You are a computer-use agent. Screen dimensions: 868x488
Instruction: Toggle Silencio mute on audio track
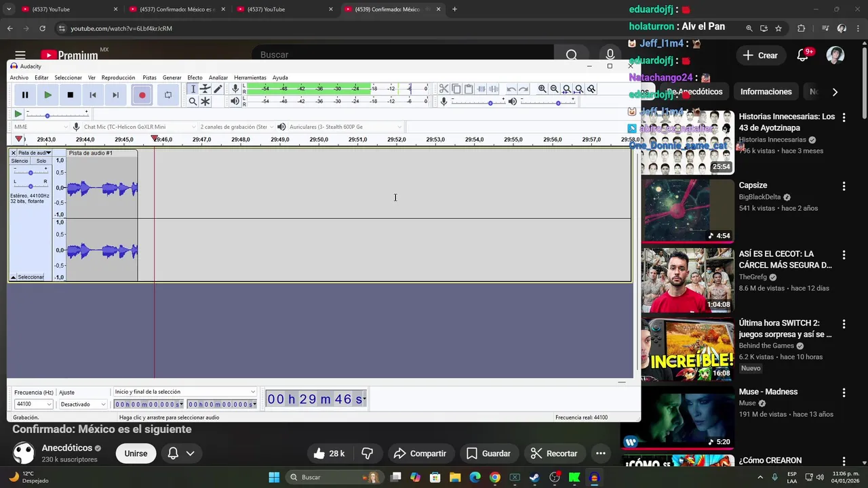pyautogui.click(x=20, y=161)
